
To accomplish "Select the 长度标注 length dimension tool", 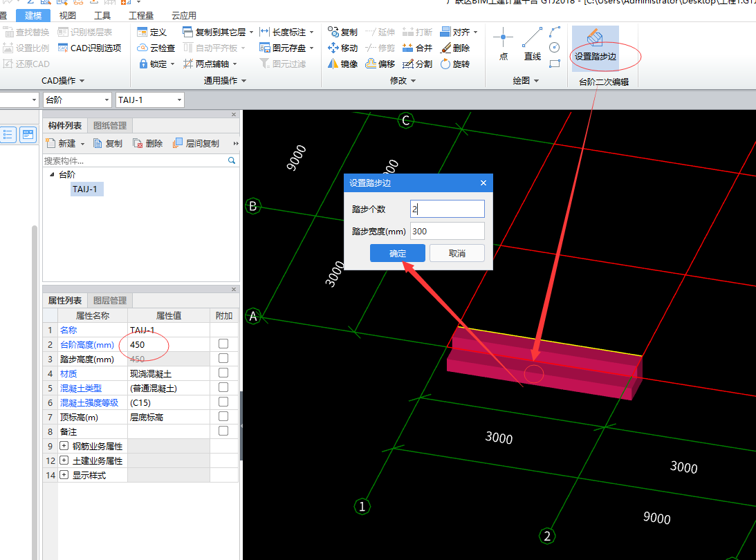I will 286,32.
